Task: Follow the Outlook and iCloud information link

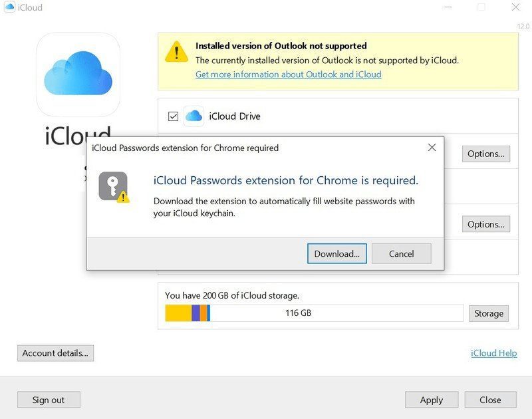Action: [288, 74]
